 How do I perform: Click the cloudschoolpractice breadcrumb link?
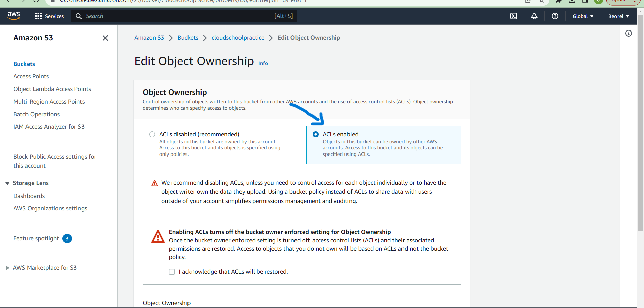point(238,38)
